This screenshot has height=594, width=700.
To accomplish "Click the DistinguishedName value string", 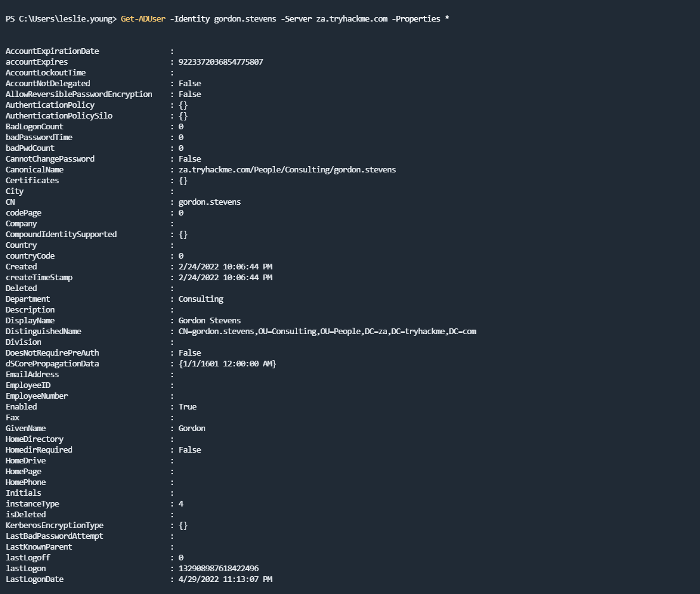I will 327,332.
